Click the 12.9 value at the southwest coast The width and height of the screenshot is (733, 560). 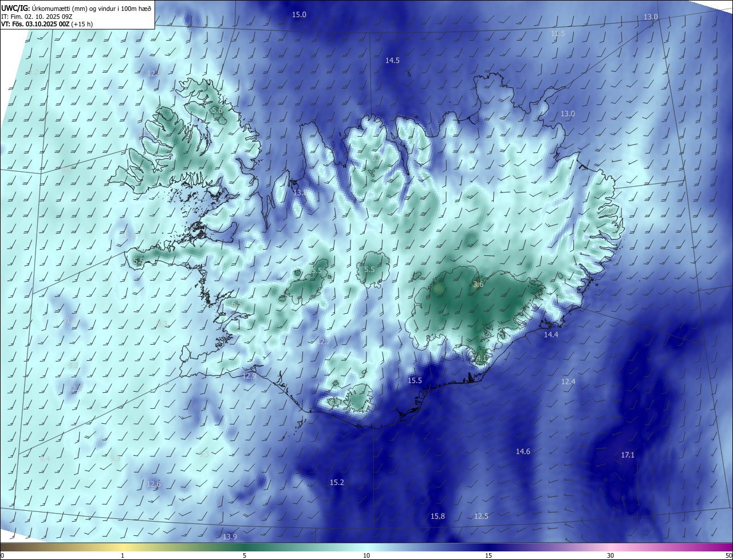tap(249, 376)
